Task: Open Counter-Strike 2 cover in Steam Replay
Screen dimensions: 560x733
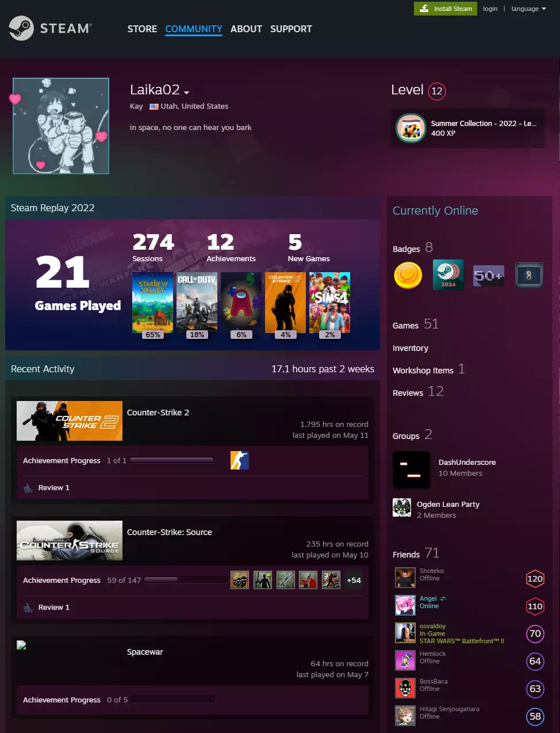Action: tap(285, 303)
